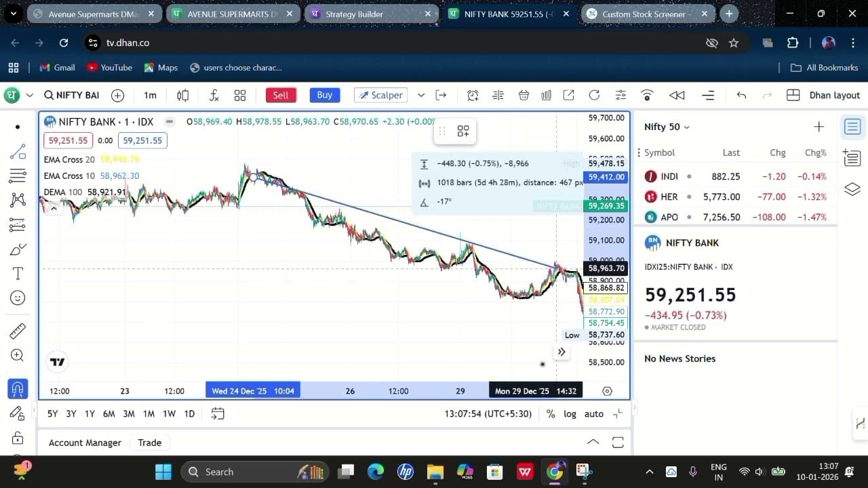Toggle auto scale on the price axis
This screenshot has width=868, height=488.
pyautogui.click(x=593, y=413)
